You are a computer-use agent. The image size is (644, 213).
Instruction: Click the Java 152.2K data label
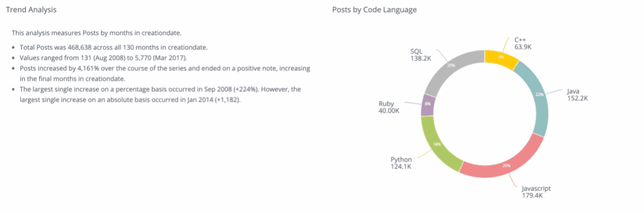click(x=577, y=95)
